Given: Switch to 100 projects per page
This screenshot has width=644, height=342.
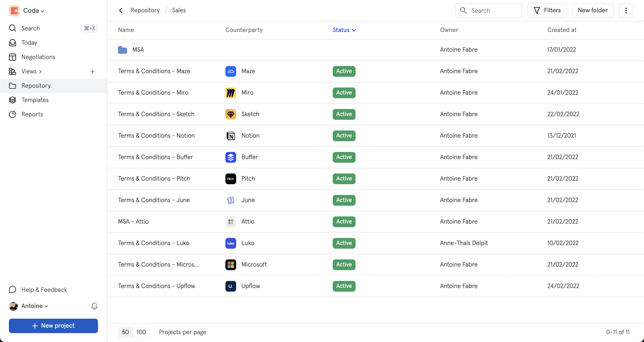Looking at the screenshot, I should click(x=141, y=332).
